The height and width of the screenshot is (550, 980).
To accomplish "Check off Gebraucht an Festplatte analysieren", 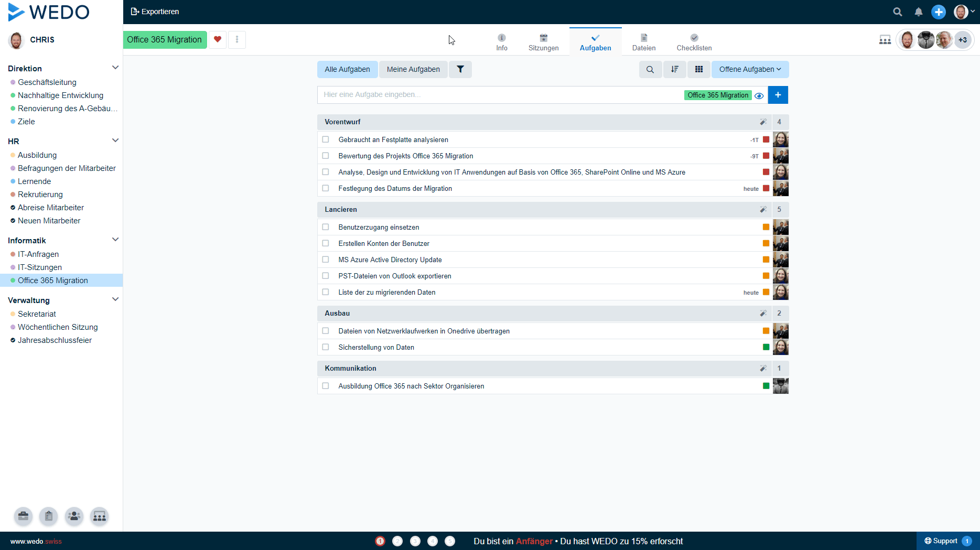I will 326,139.
